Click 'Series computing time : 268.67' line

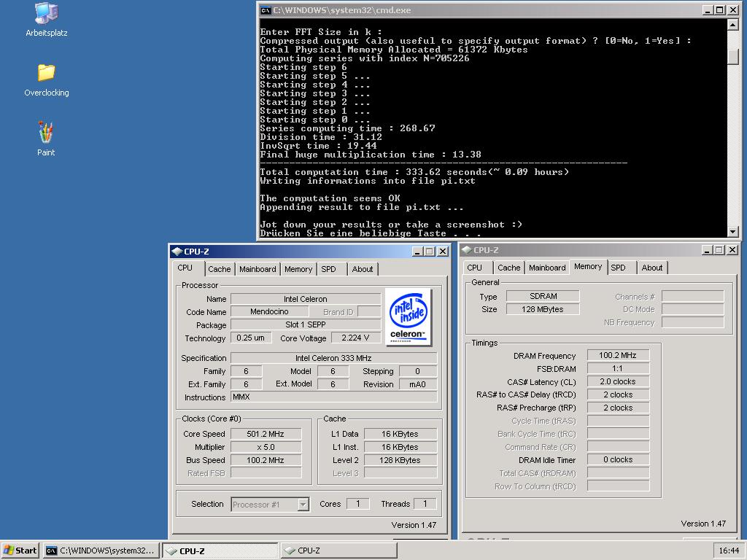(347, 128)
